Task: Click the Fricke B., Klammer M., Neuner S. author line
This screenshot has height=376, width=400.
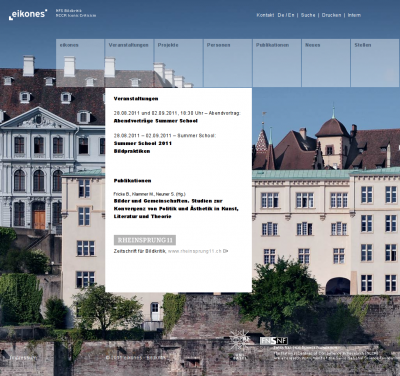Action: (150, 194)
